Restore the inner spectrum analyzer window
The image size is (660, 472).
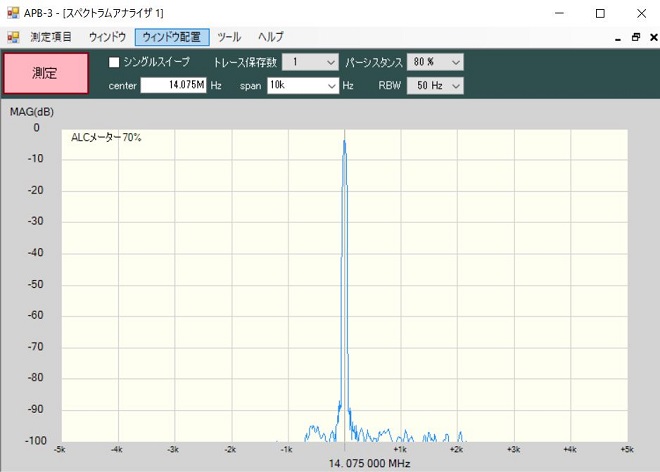[636, 37]
